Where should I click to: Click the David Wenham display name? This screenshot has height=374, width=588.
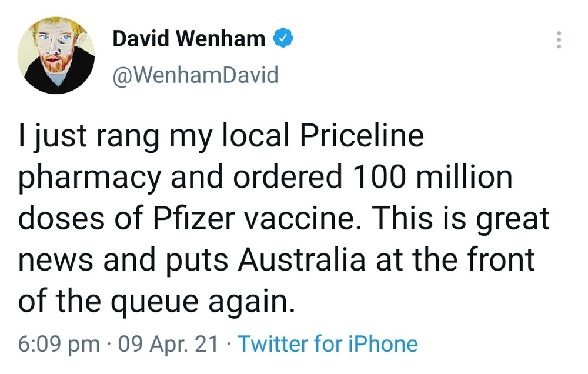coord(189,39)
